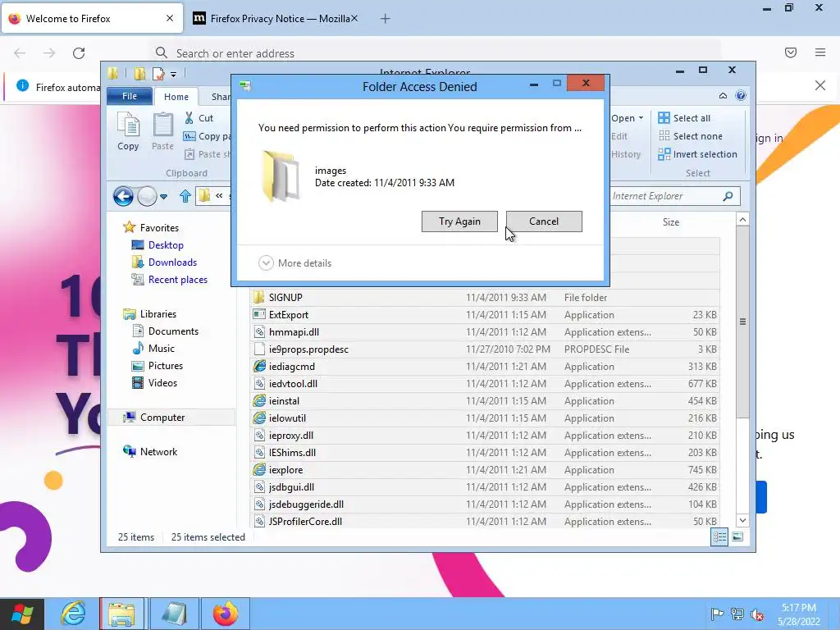Click Try Again in Folder Access Denied dialog

[459, 221]
